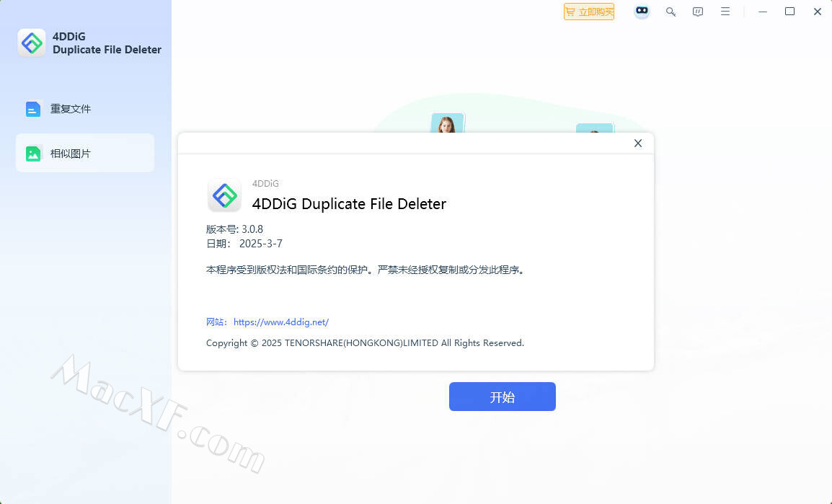Screen dimensions: 832x504
Task: Close the main application window
Action: [x=817, y=11]
